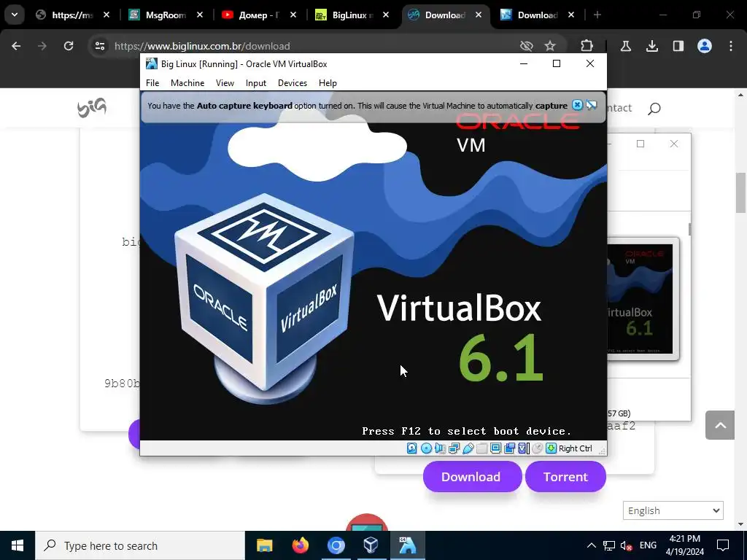The width and height of the screenshot is (747, 560).
Task: Click the website search magnifier icon
Action: click(654, 109)
